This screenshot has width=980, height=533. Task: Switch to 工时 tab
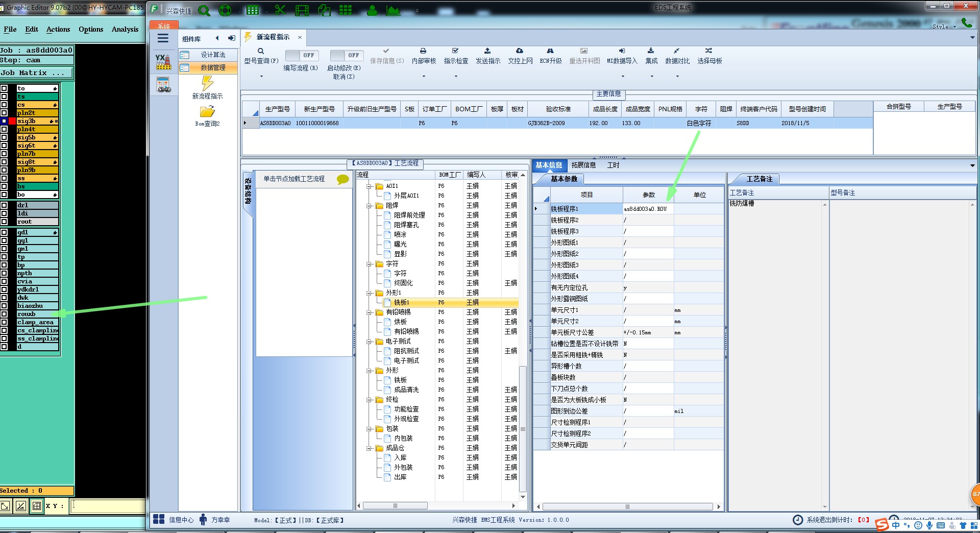(613, 165)
